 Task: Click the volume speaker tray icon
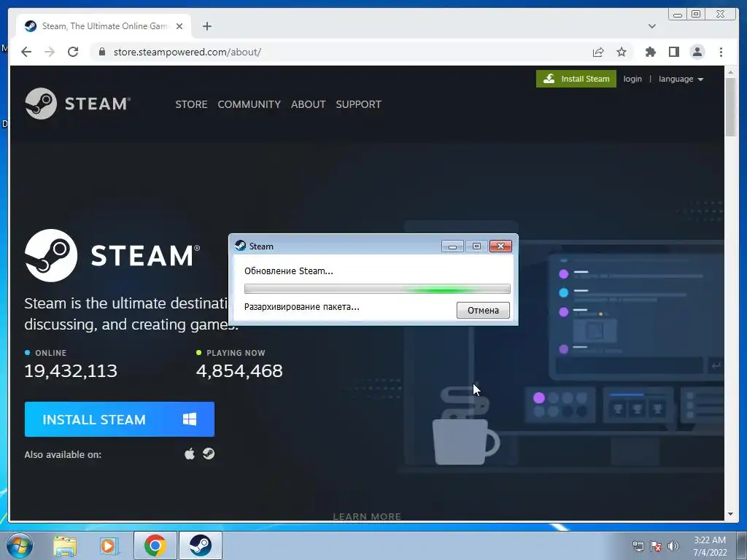(673, 546)
